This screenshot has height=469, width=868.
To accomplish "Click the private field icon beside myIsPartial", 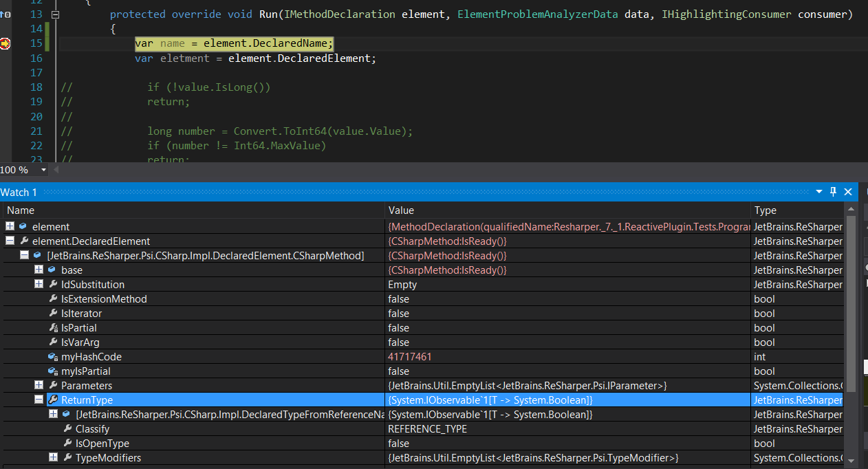I will 53,371.
